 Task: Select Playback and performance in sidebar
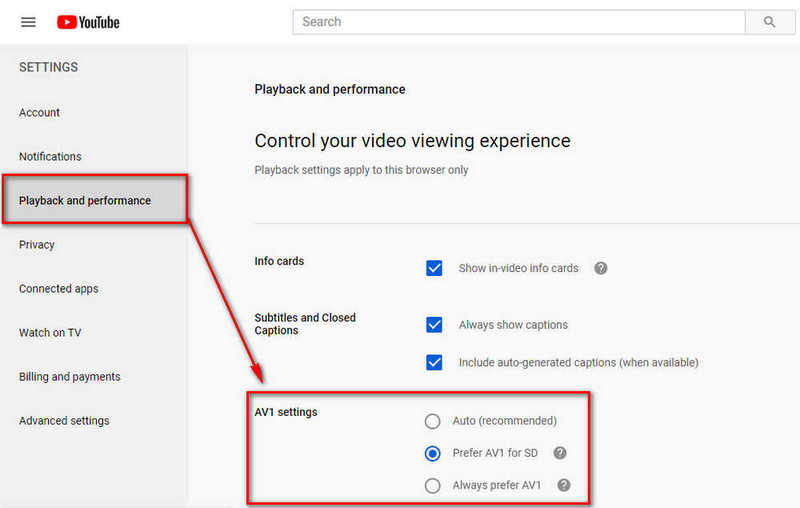pos(85,201)
